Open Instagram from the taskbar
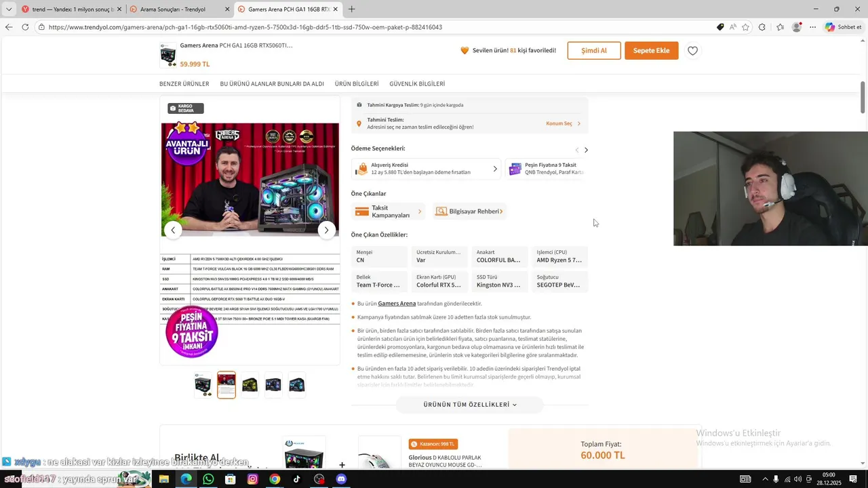Image resolution: width=868 pixels, height=488 pixels. 252,479
